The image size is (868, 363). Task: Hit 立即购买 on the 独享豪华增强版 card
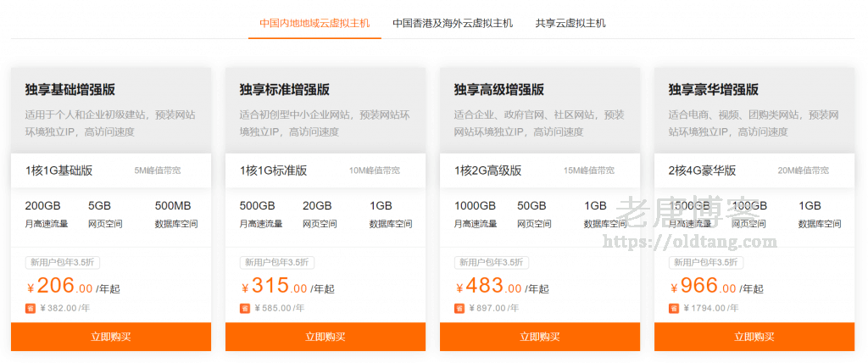(x=754, y=337)
